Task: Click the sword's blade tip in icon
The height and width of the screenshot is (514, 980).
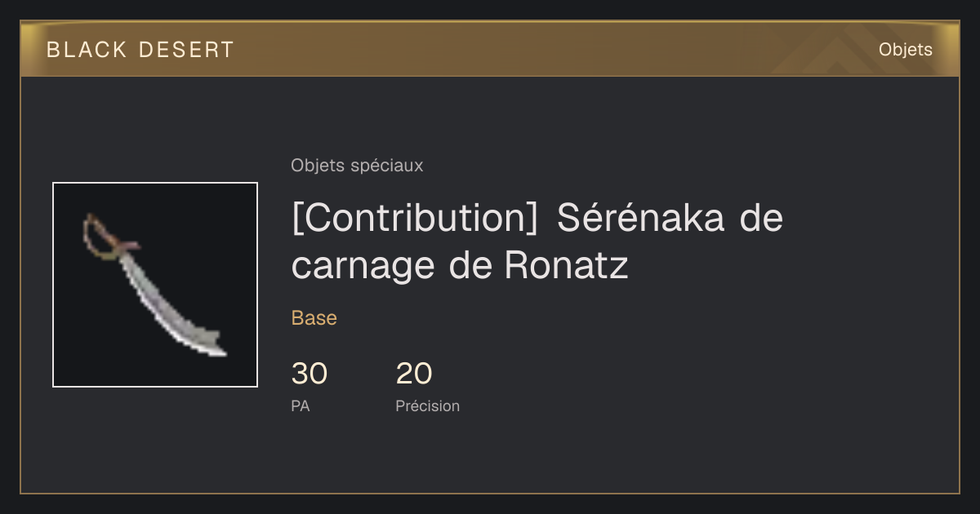Action: pos(215,346)
